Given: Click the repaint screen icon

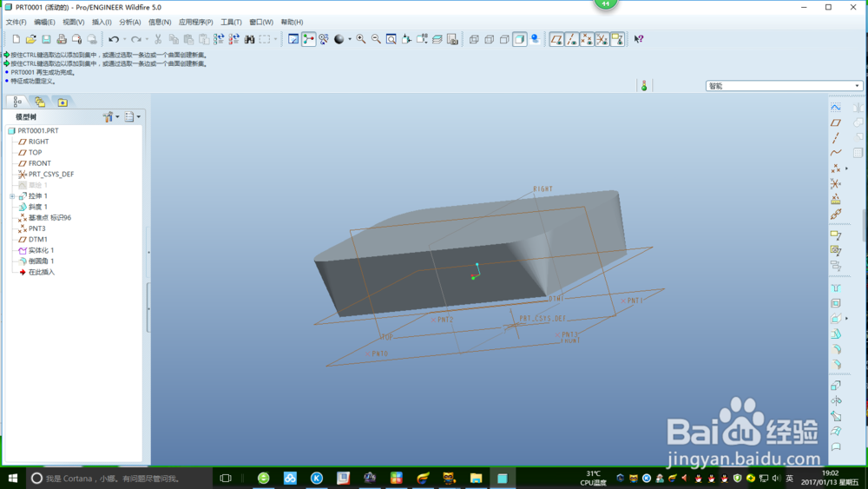Looking at the screenshot, I should coord(293,39).
